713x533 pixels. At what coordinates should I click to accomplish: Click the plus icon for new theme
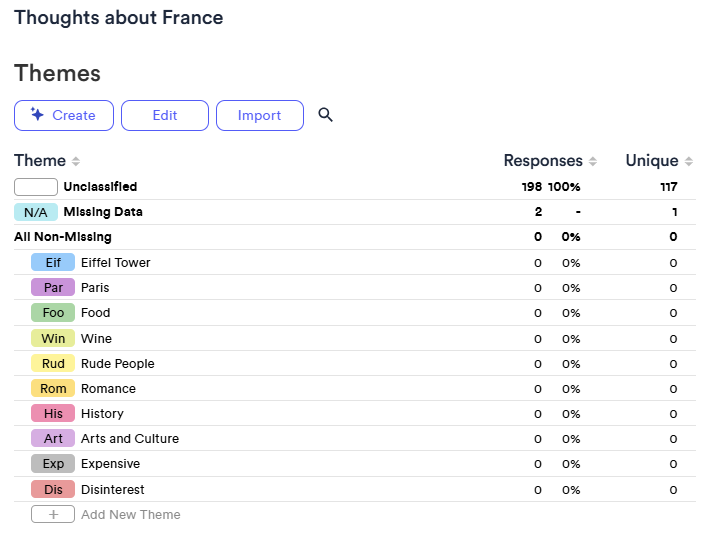click(53, 514)
